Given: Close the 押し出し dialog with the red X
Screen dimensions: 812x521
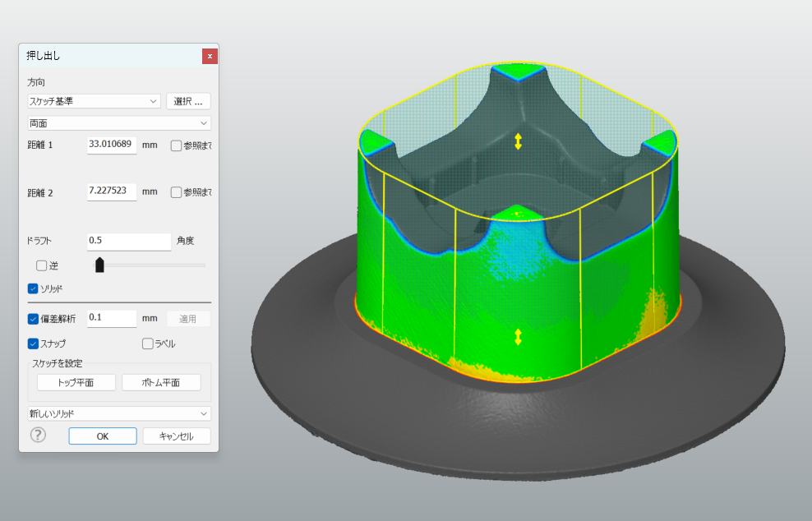Looking at the screenshot, I should (x=210, y=56).
